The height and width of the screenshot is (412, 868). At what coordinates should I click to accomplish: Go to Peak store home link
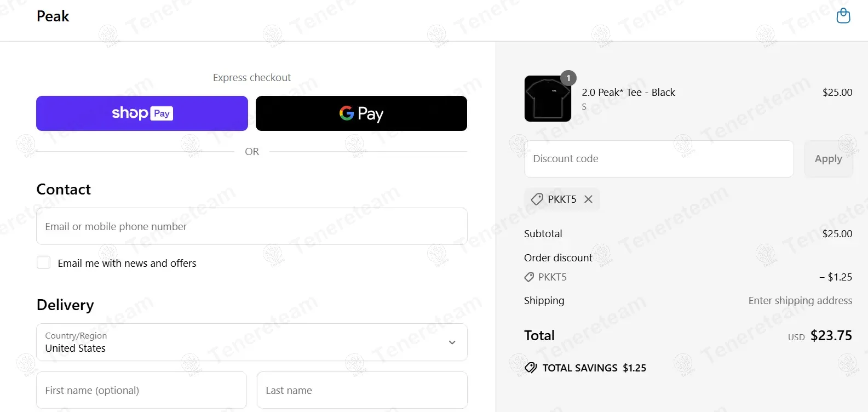[x=53, y=16]
